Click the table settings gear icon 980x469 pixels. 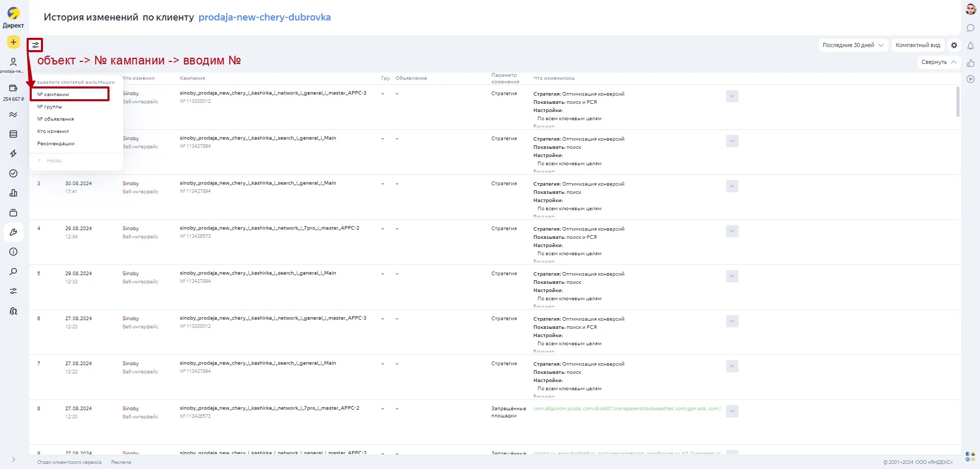point(954,45)
